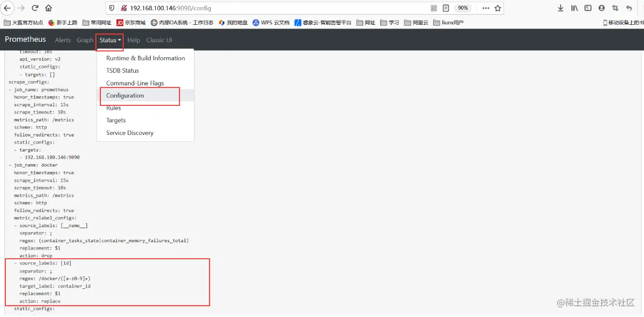The height and width of the screenshot is (317, 644).
Task: Choose Rules in Status menu
Action: point(145,108)
